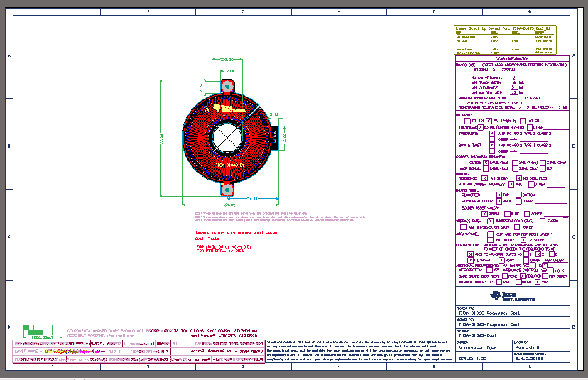Screen dimensions: 588x380
Task: Click the connector pads on the board's right tab
Action: tap(275, 138)
